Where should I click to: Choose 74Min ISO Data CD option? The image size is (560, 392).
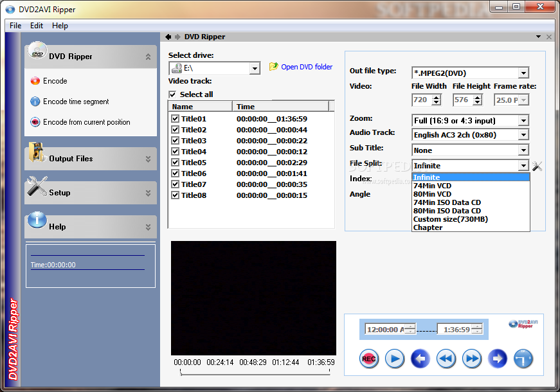point(471,202)
